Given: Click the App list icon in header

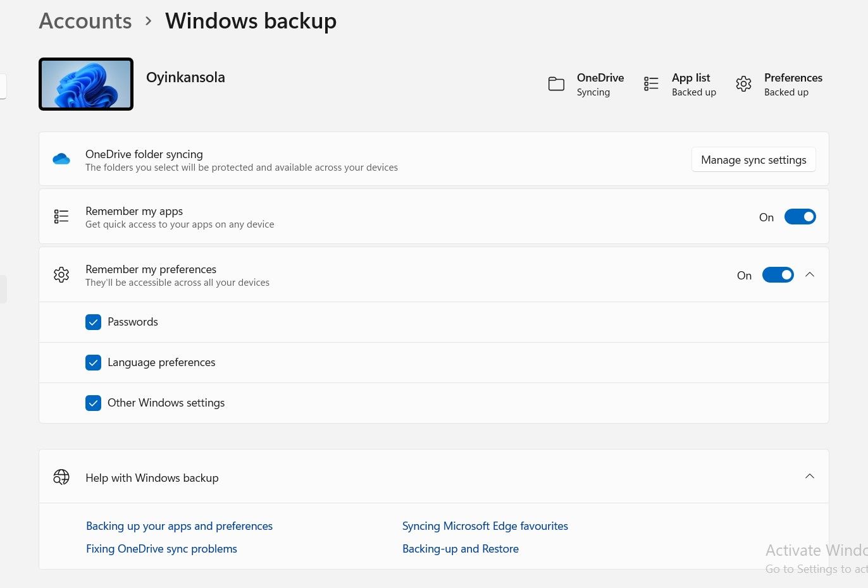Looking at the screenshot, I should point(651,84).
